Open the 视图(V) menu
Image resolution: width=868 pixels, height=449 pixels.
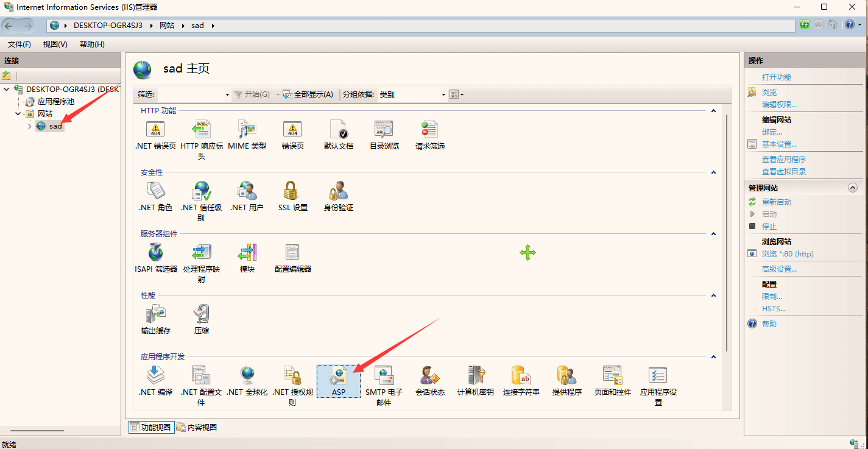tap(55, 44)
